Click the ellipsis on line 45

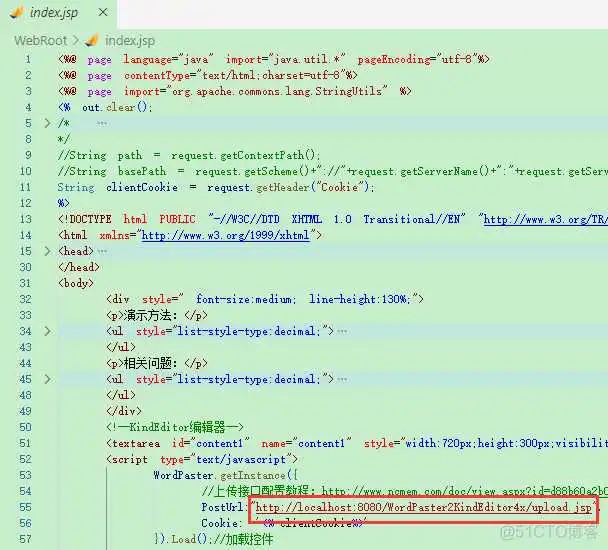coord(342,379)
